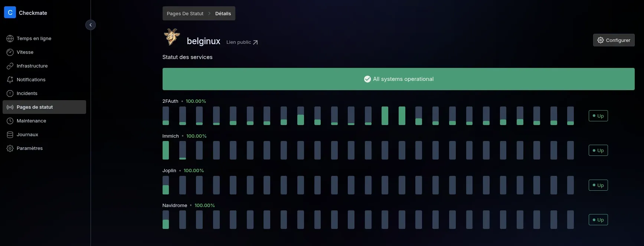Click the All systems operational banner
The width and height of the screenshot is (644, 246).
(398, 79)
